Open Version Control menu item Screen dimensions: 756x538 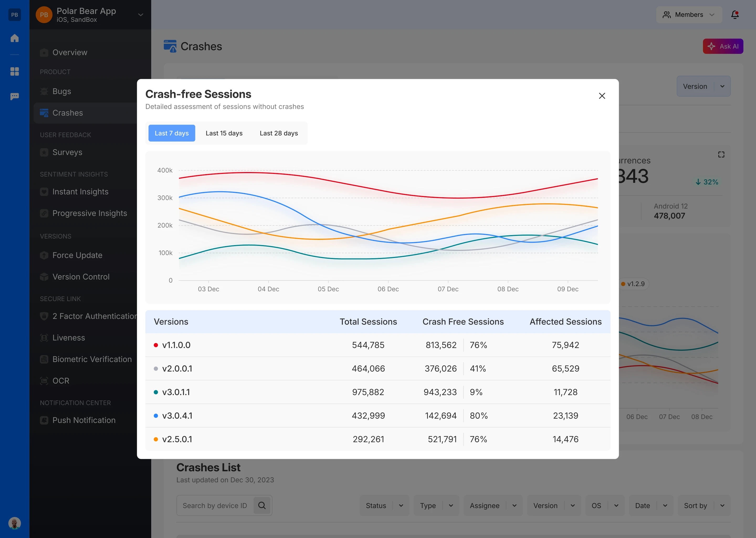pos(81,277)
